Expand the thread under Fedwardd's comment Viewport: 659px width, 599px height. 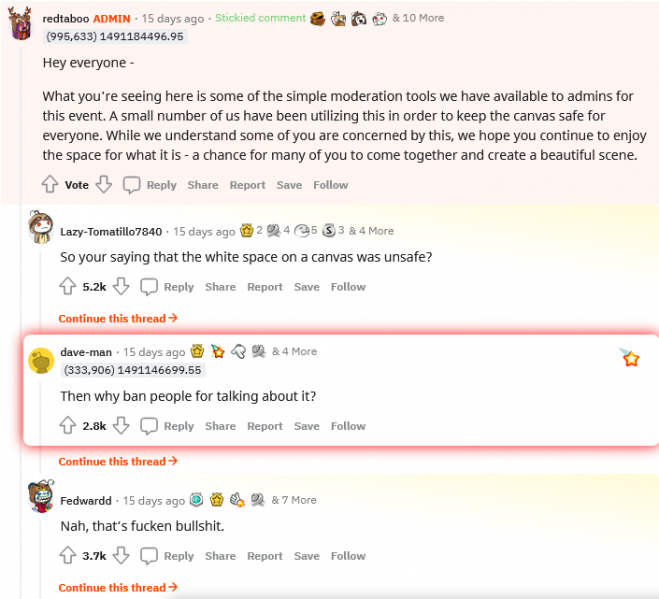coord(118,587)
